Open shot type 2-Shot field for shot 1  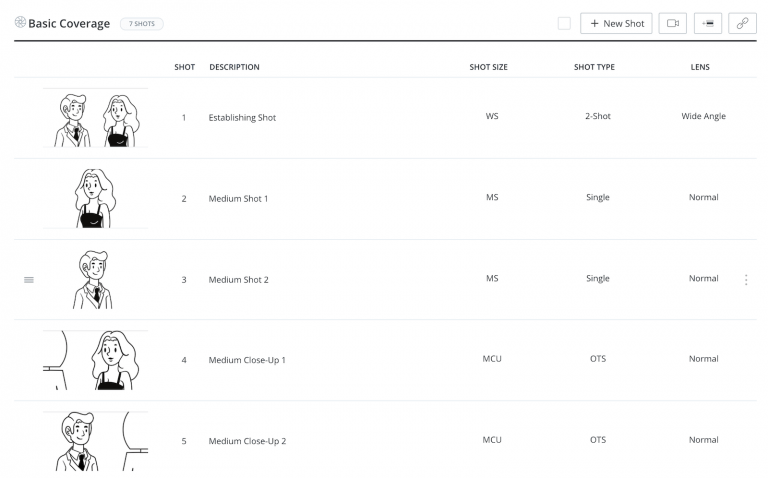coord(597,117)
